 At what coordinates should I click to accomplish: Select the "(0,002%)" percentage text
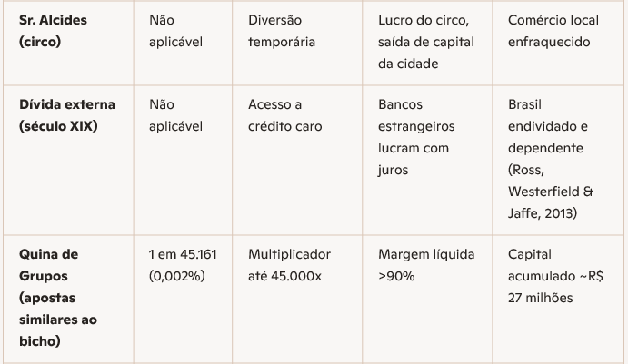(176, 276)
